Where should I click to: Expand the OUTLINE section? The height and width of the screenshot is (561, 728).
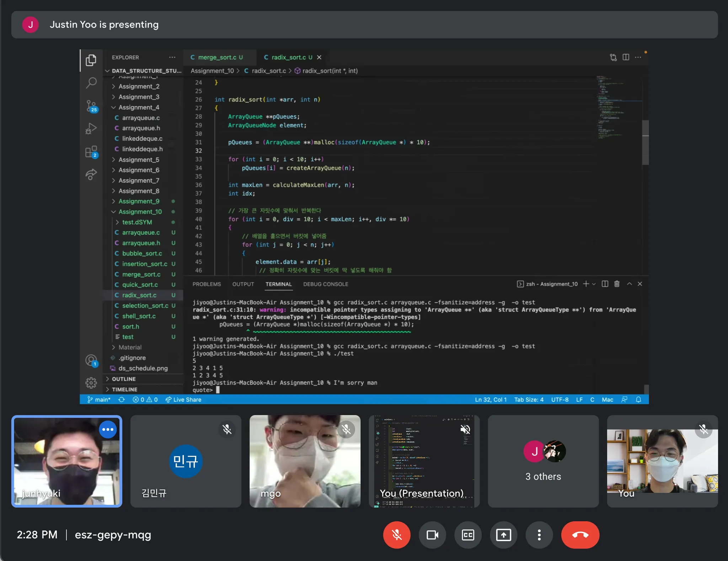124,379
